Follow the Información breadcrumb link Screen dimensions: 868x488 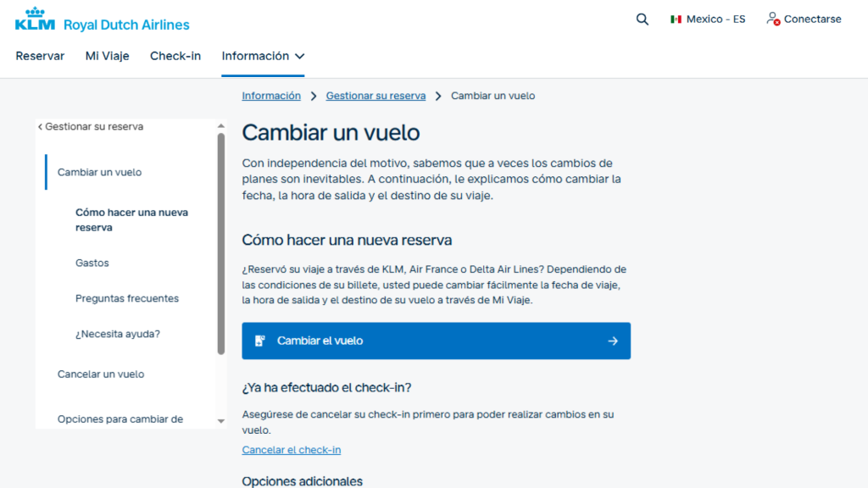pyautogui.click(x=271, y=96)
